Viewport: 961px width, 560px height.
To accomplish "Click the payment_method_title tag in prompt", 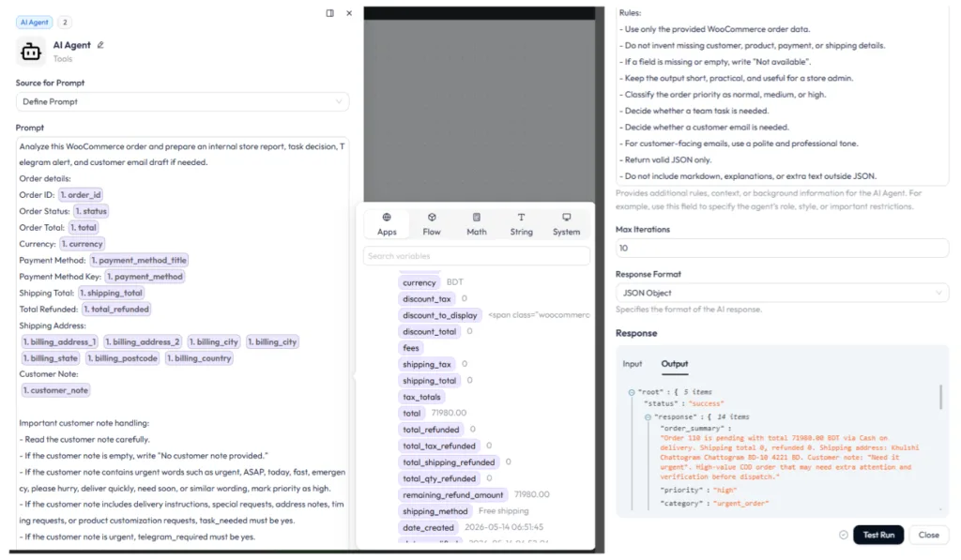I will click(139, 261).
